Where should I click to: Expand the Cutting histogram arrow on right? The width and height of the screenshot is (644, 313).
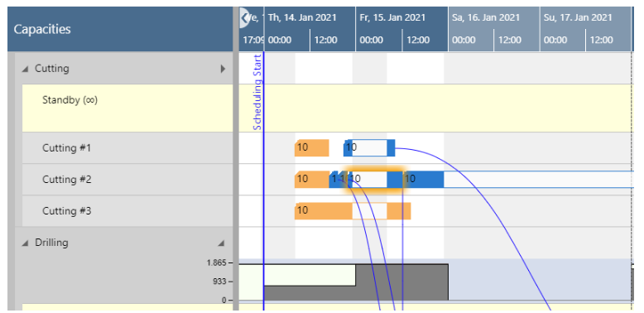223,69
